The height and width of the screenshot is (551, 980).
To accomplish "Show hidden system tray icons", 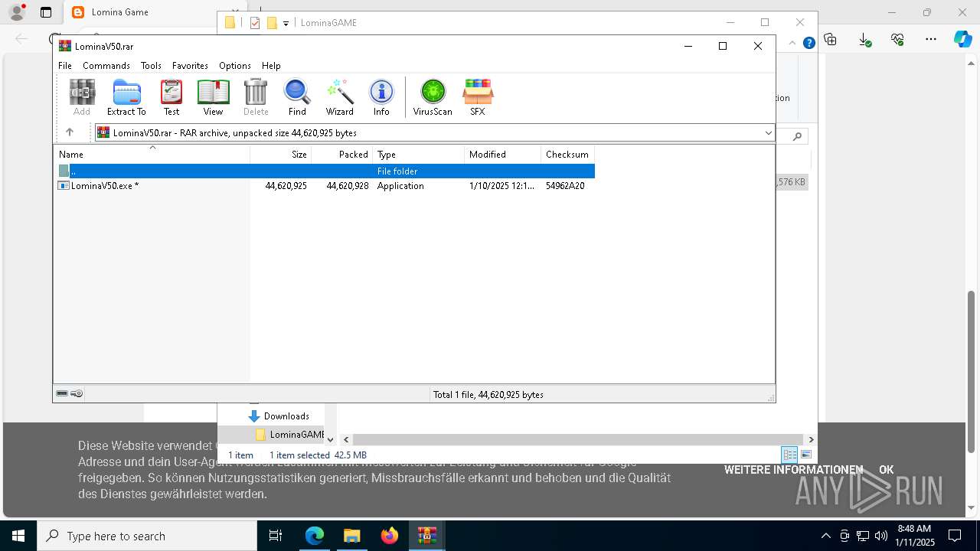I will pos(825,536).
